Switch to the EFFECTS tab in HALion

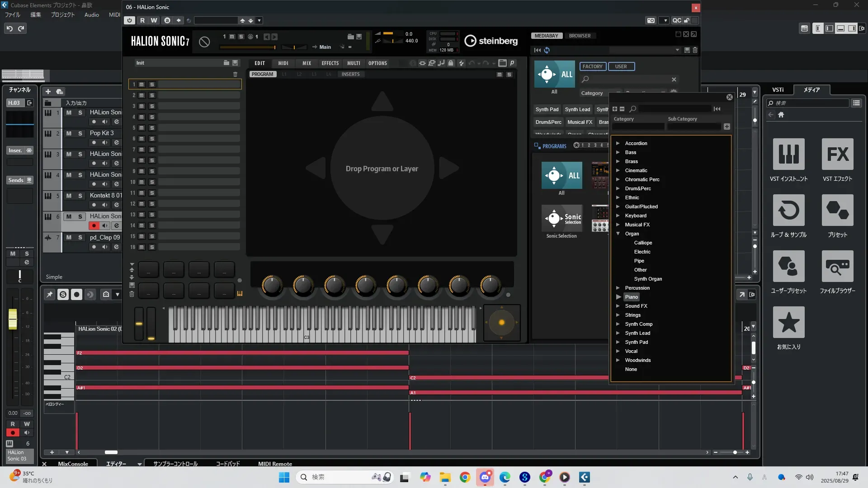pos(330,63)
